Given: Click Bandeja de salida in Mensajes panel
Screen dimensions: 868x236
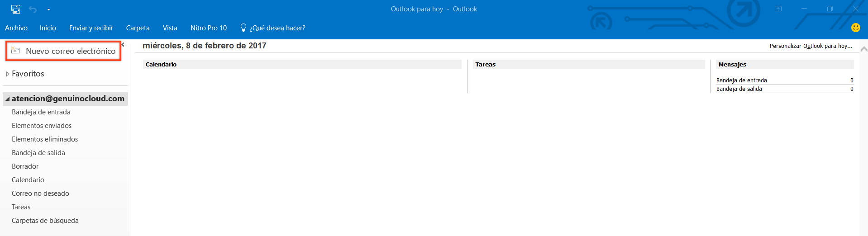Looking at the screenshot, I should tap(739, 89).
